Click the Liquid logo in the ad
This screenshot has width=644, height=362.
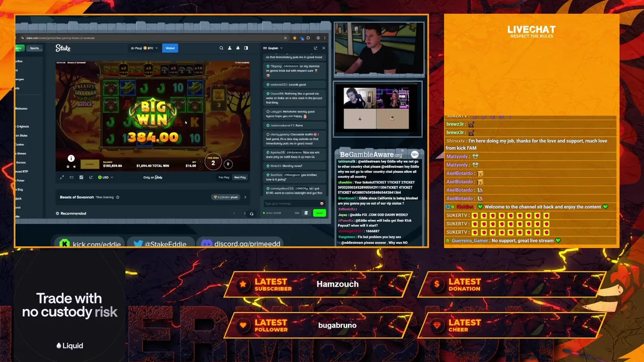click(x=70, y=345)
